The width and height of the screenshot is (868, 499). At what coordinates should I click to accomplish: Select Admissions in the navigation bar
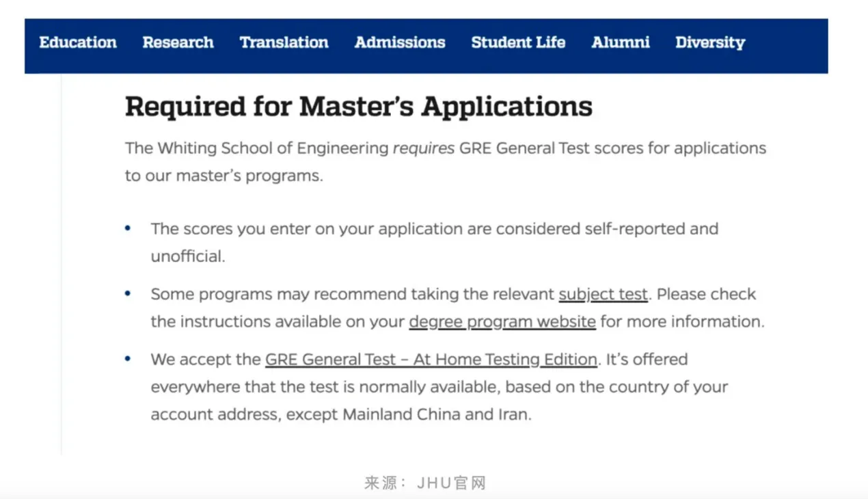tap(400, 42)
